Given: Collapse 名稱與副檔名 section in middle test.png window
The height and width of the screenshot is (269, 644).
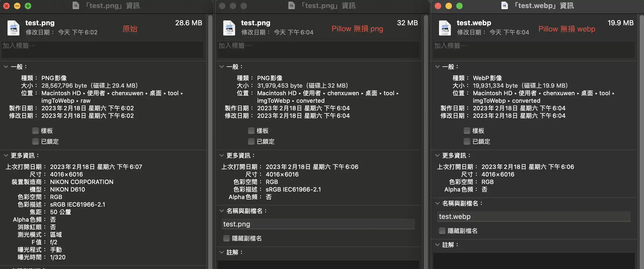Looking at the screenshot, I should [x=222, y=211].
